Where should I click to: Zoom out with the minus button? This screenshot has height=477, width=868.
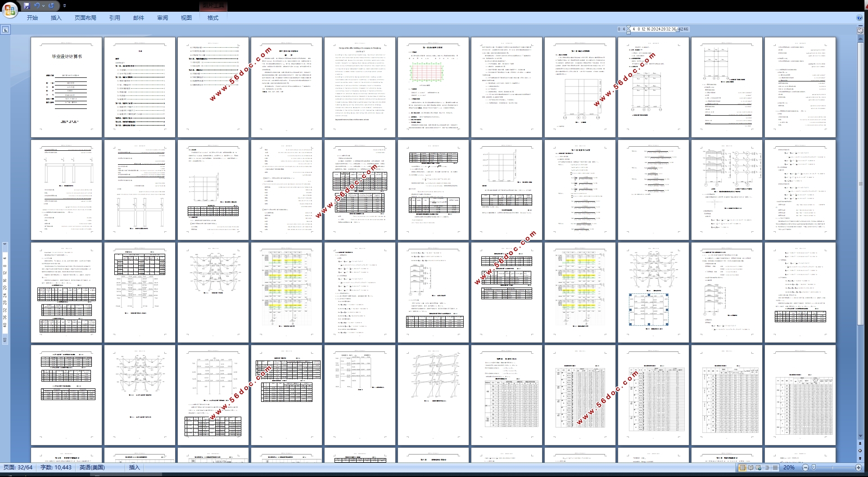click(x=805, y=468)
